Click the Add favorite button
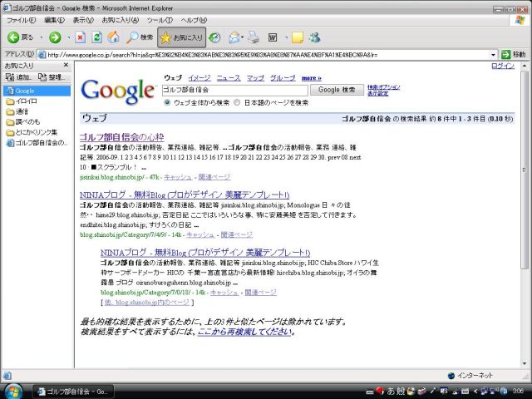The image size is (532, 399). (18, 77)
